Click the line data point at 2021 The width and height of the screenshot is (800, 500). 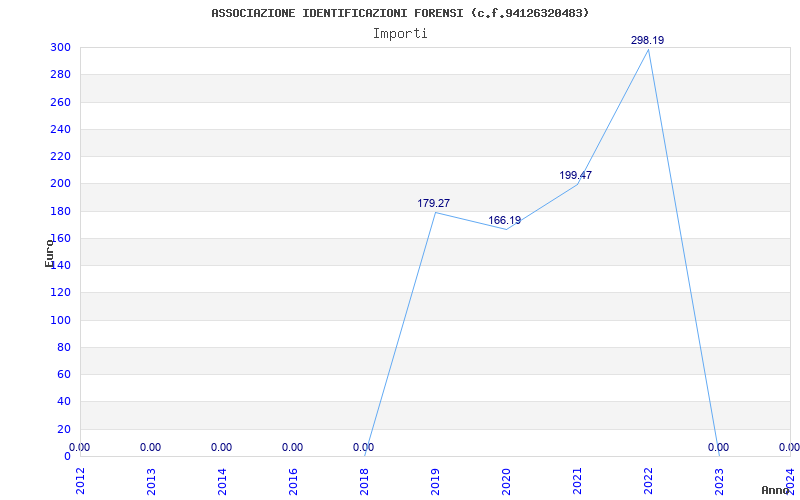click(x=577, y=184)
